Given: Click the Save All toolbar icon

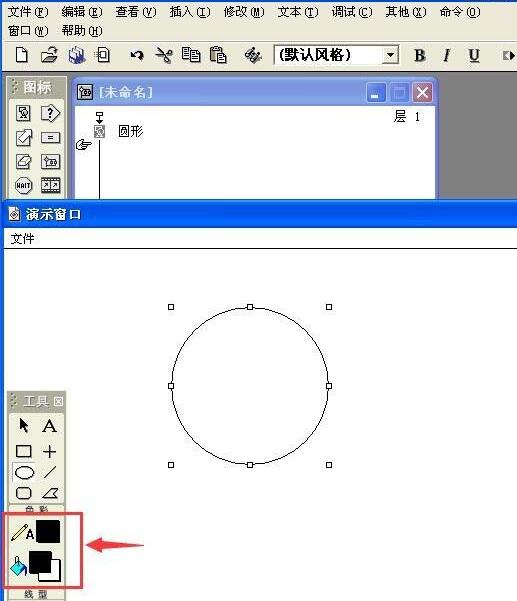Looking at the screenshot, I should [77, 55].
